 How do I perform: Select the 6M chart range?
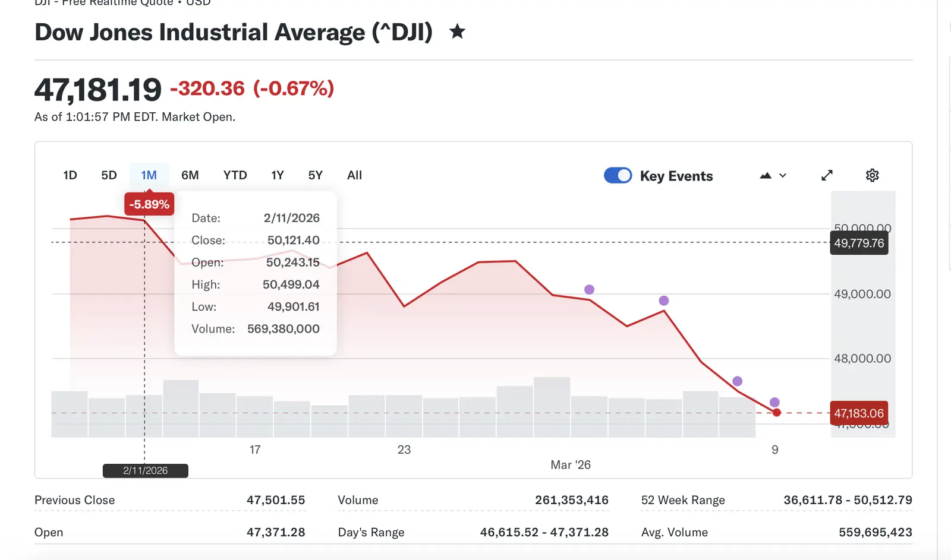(x=190, y=175)
